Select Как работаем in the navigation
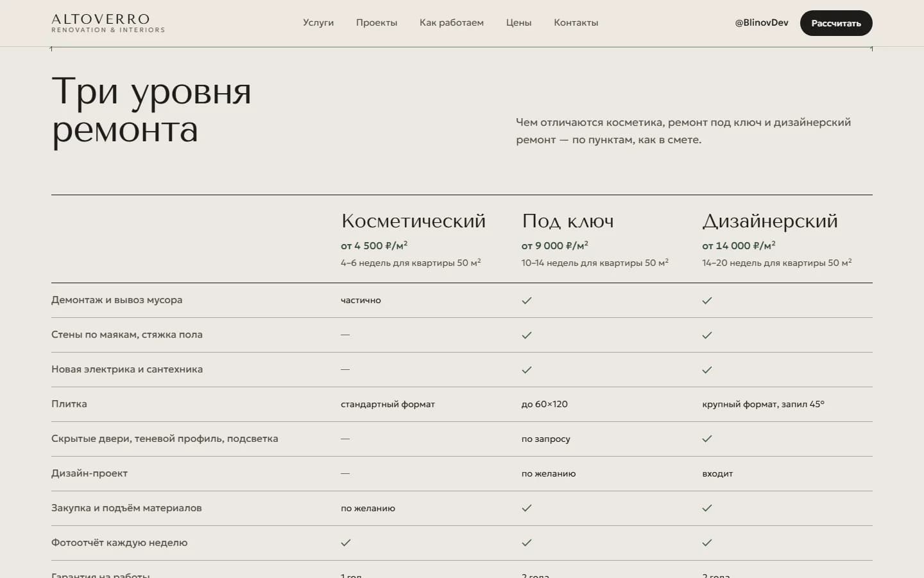This screenshot has width=924, height=578. click(452, 22)
